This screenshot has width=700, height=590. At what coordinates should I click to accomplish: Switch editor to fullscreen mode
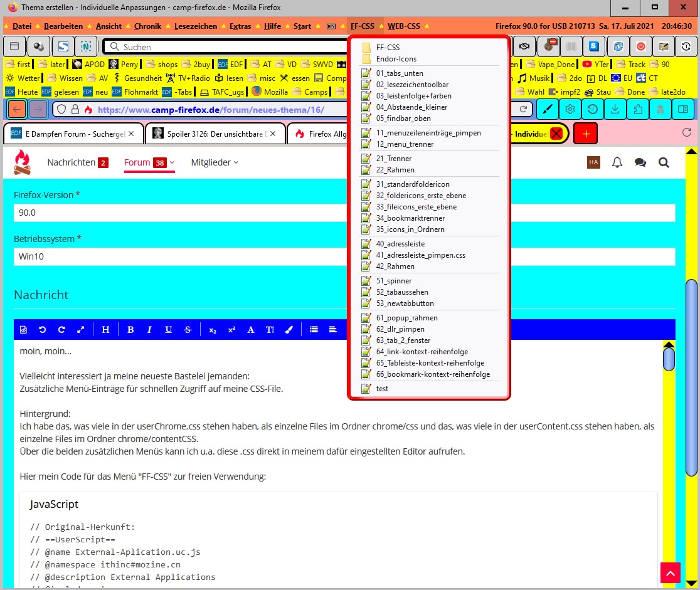coord(80,329)
